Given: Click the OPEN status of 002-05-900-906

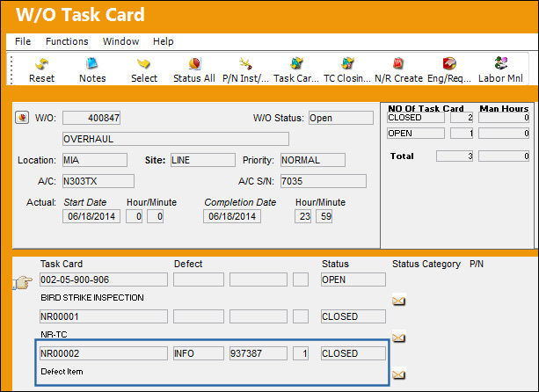Looking at the screenshot, I should coord(353,279).
